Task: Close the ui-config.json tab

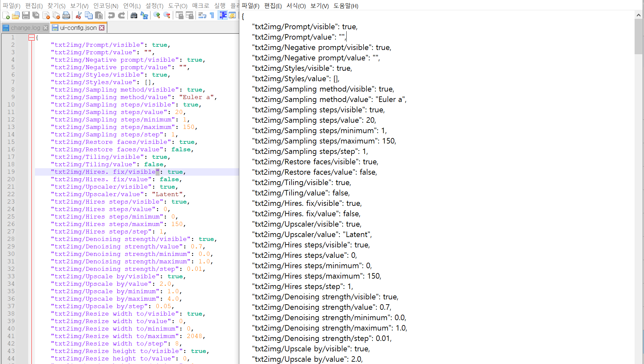Action: coord(102,28)
